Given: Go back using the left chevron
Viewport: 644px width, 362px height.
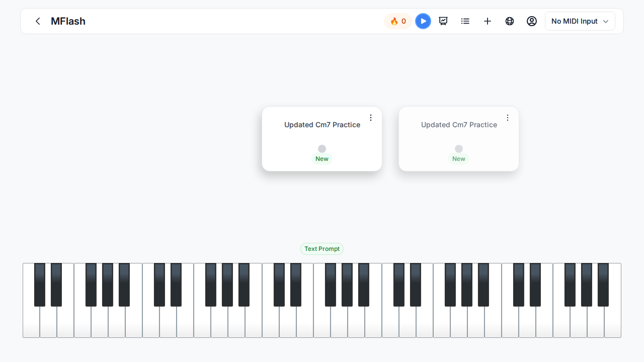Looking at the screenshot, I should (38, 21).
